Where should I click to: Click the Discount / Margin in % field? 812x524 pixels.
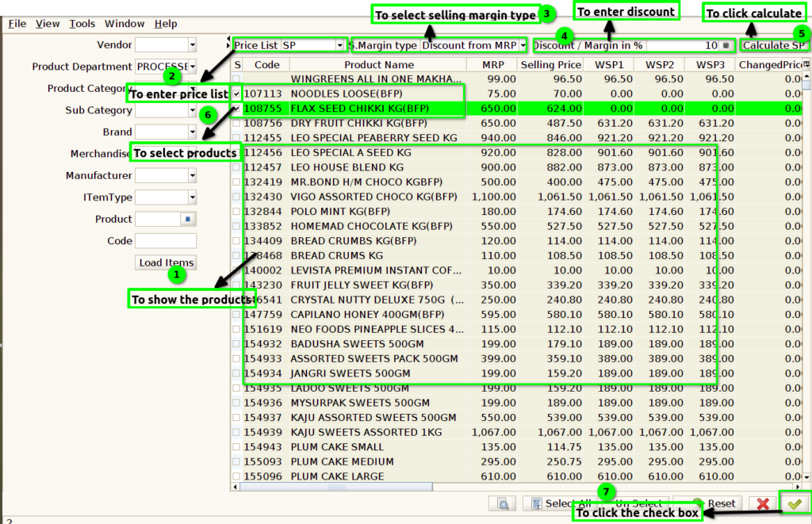683,45
